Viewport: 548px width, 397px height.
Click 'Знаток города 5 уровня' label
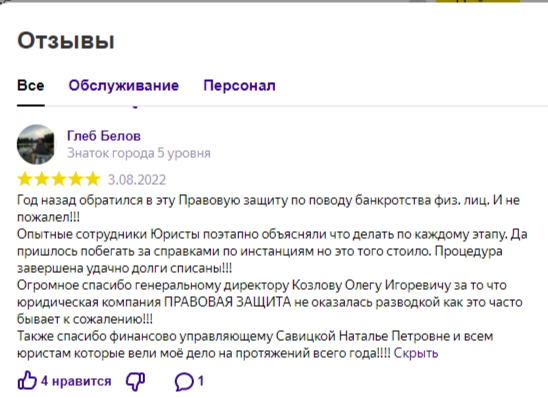point(139,153)
